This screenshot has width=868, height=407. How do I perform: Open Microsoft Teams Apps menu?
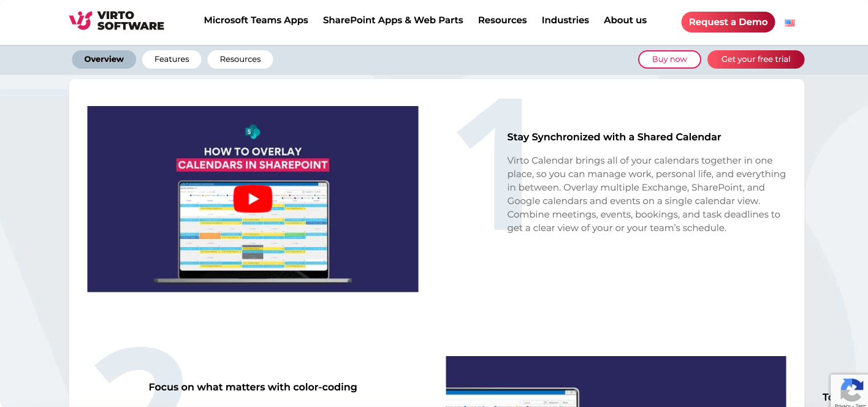coord(256,20)
